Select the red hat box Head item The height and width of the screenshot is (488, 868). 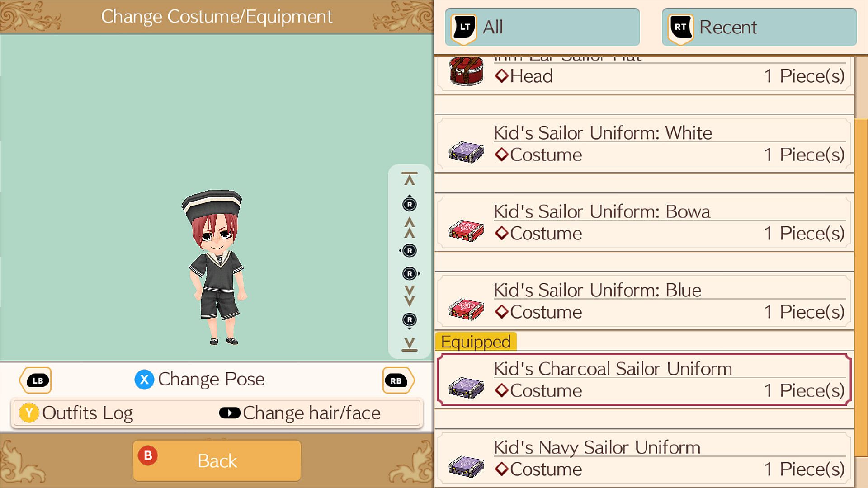coord(644,75)
